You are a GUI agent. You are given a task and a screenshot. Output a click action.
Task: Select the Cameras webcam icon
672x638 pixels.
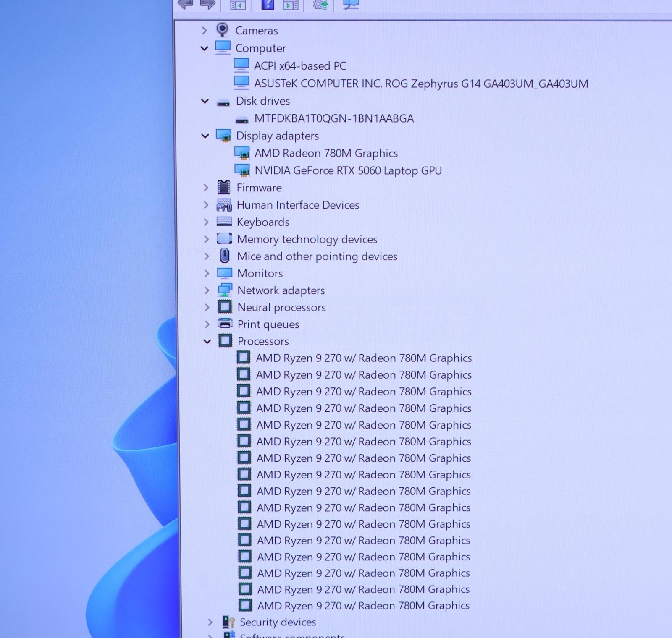[222, 30]
